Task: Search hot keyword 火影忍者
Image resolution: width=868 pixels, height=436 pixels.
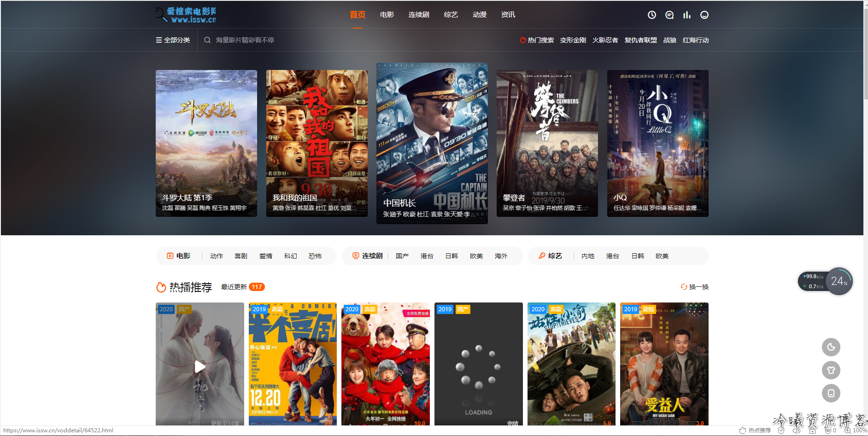Action: click(605, 40)
